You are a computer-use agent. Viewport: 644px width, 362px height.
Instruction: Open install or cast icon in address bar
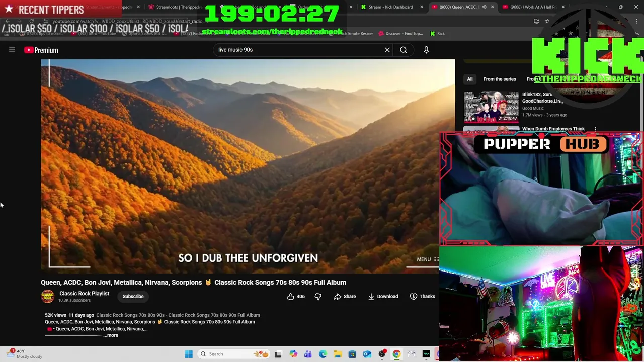[536, 21]
